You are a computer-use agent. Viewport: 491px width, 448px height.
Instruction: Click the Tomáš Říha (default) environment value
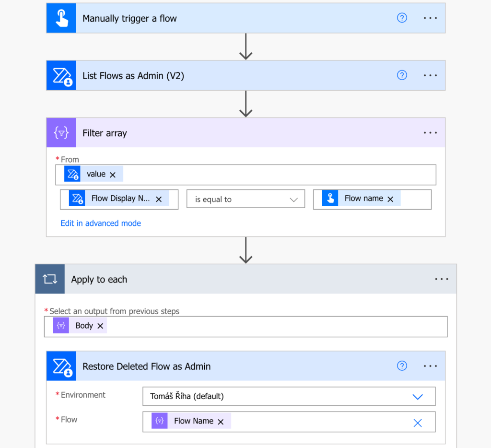(x=187, y=396)
